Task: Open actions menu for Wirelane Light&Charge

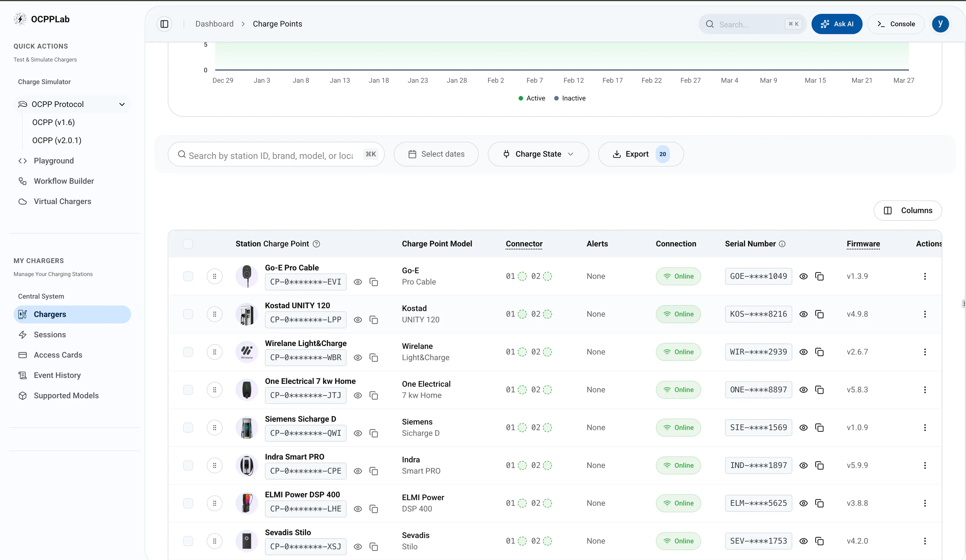Action: coord(924,352)
